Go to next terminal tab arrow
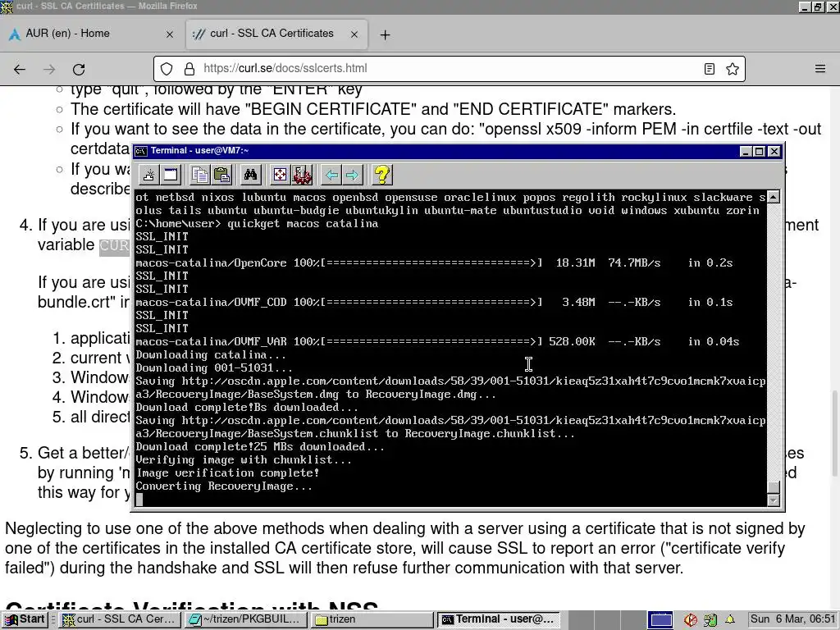 [352, 175]
